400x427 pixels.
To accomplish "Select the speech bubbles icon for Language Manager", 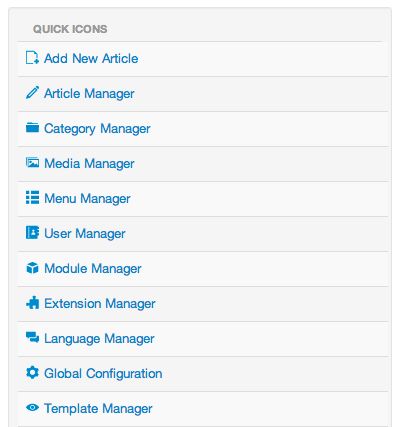I will 32,337.
